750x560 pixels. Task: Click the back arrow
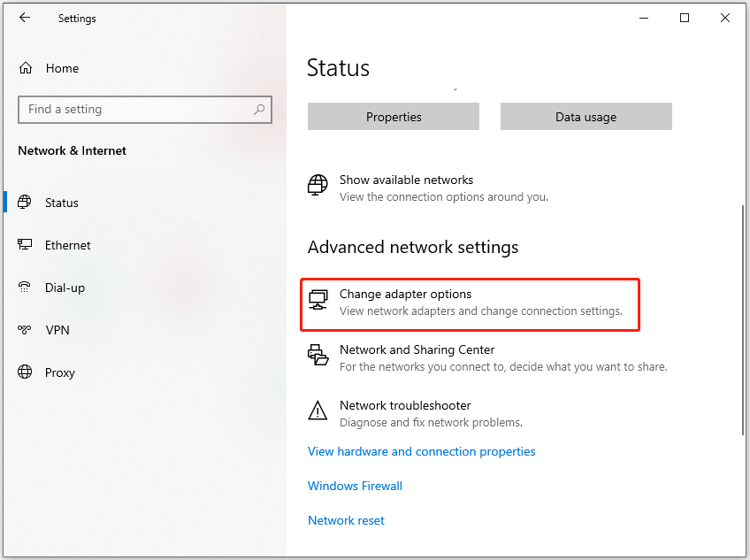(24, 18)
